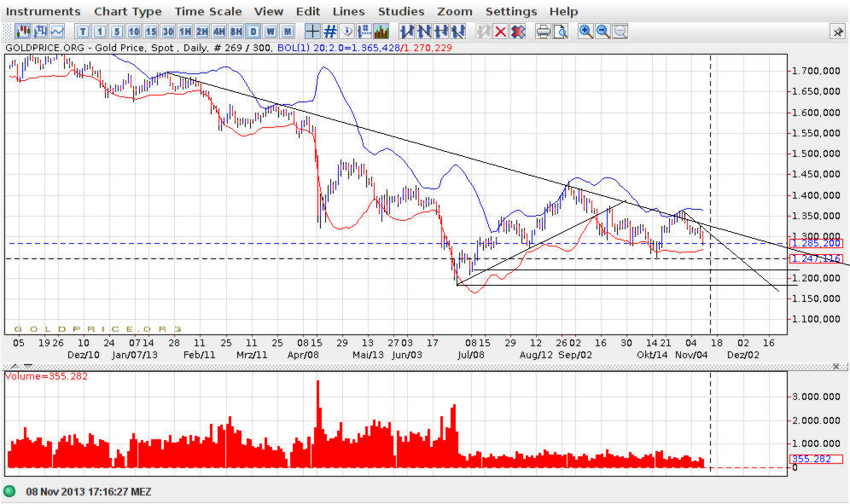The image size is (850, 504).
Task: Open the Studies menu
Action: (401, 11)
